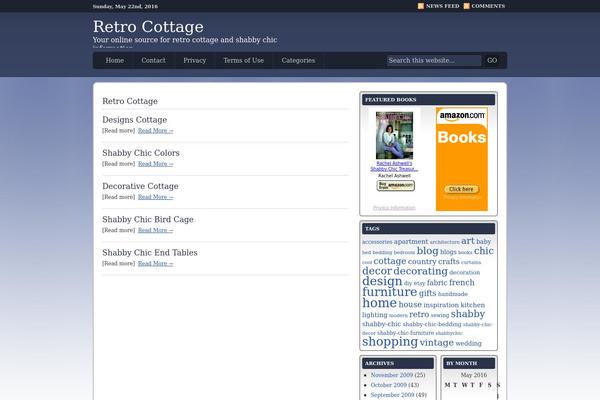Select the gifts tag
This screenshot has width=600, height=400.
(427, 294)
